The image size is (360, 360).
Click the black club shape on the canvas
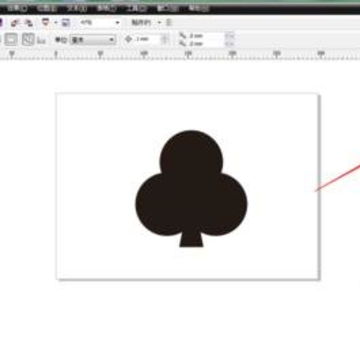pos(191,189)
